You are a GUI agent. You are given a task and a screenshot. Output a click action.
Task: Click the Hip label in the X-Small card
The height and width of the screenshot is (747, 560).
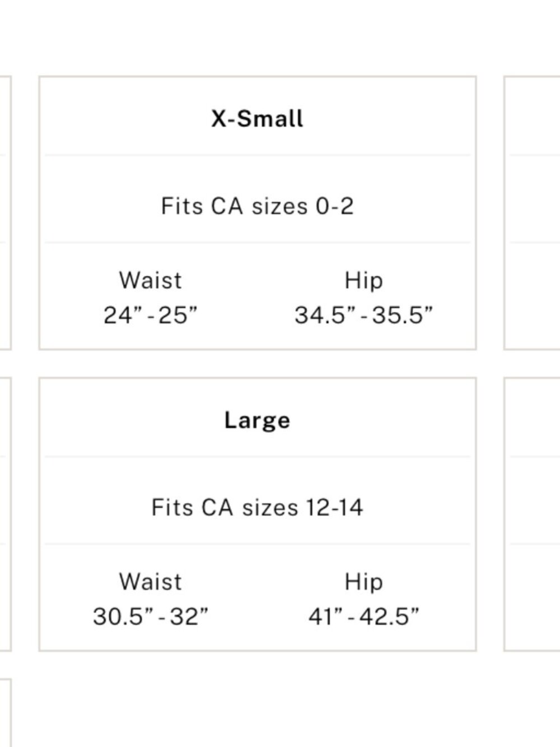coord(363,280)
